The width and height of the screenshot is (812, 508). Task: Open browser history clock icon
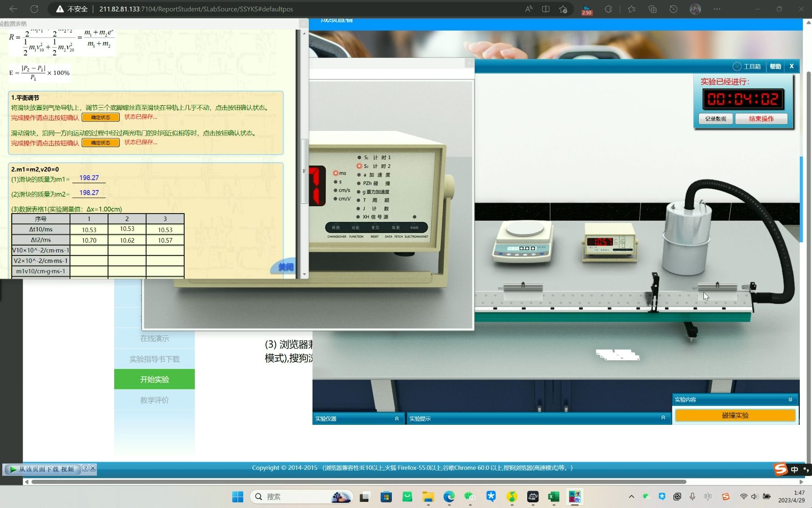coord(673,9)
